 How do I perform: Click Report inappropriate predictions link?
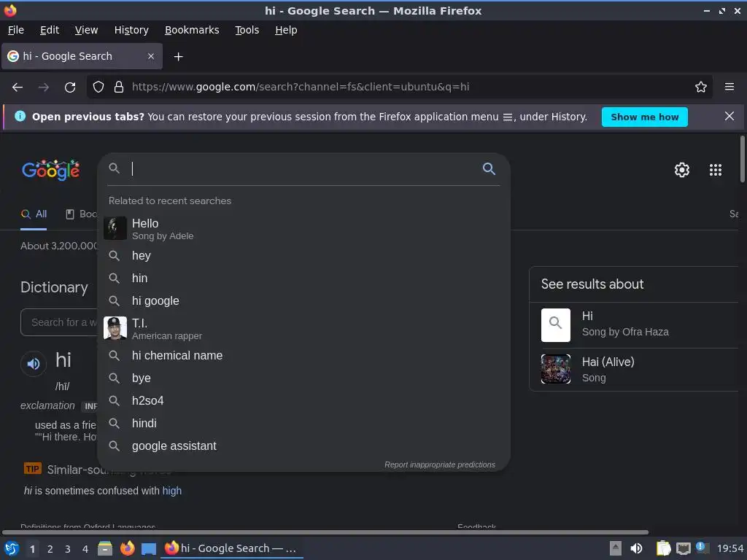tap(440, 464)
